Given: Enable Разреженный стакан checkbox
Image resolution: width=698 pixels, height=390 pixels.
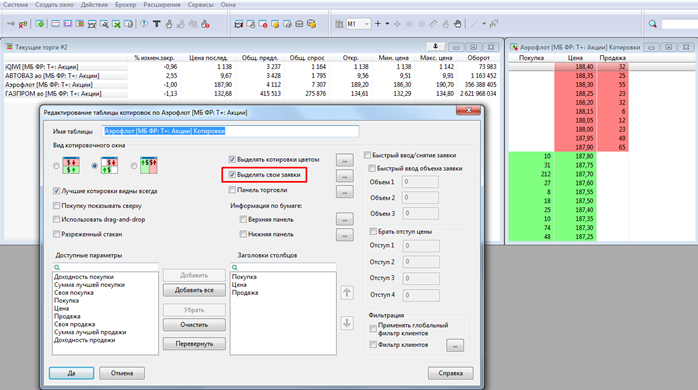Looking at the screenshot, I should coord(57,234).
